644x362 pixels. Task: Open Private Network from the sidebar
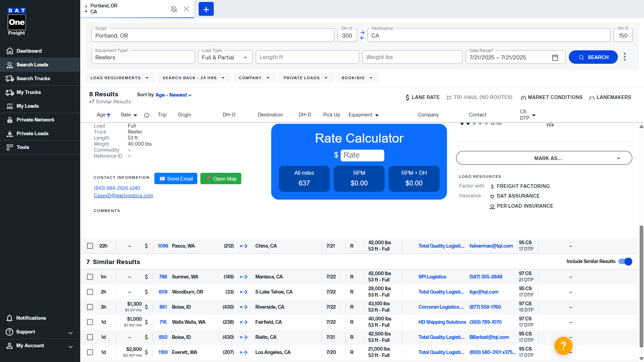coord(35,120)
